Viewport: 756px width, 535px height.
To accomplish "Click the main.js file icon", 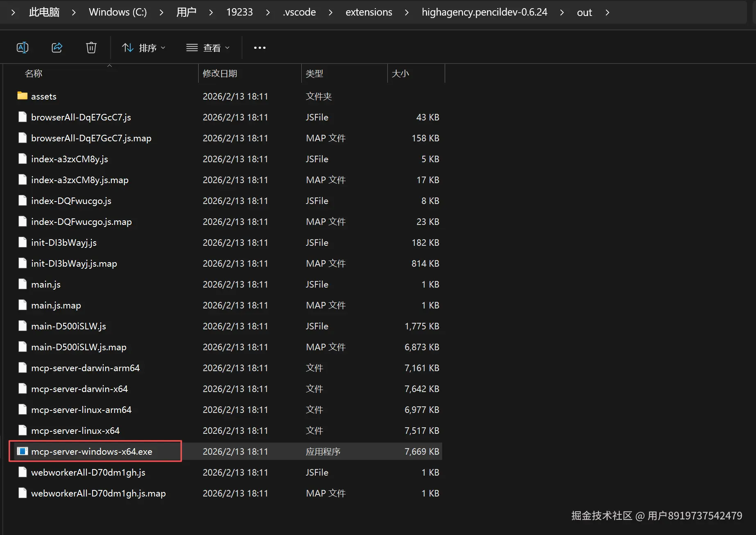I will pyautogui.click(x=23, y=284).
